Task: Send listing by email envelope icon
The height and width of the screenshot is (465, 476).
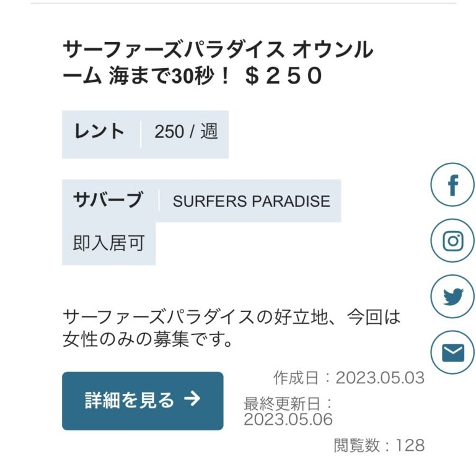Action: click(452, 352)
